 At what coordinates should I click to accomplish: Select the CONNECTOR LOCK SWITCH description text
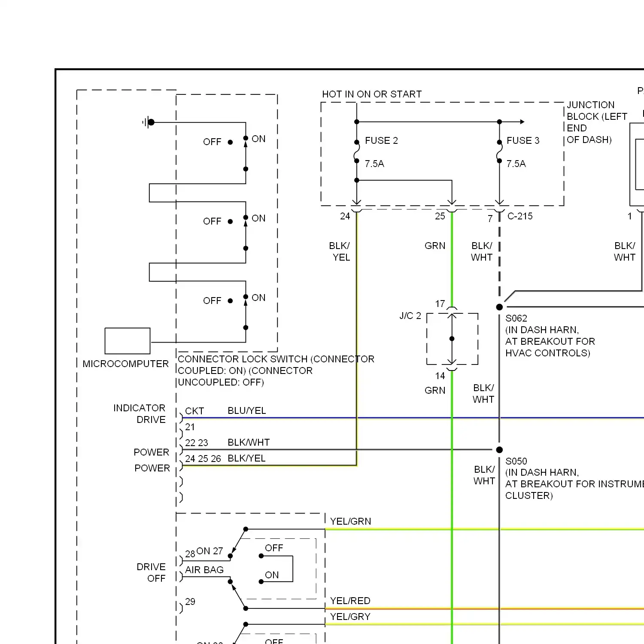(276, 371)
